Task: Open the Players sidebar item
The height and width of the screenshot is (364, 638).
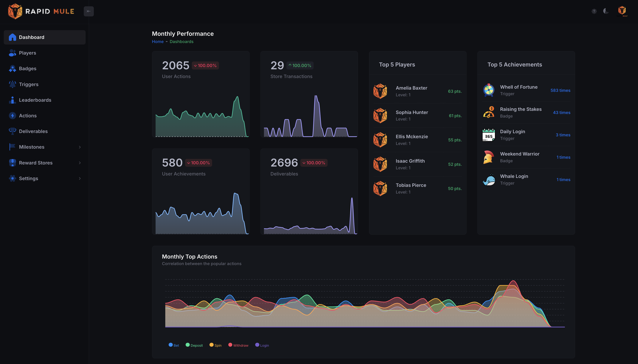Action: (28, 53)
